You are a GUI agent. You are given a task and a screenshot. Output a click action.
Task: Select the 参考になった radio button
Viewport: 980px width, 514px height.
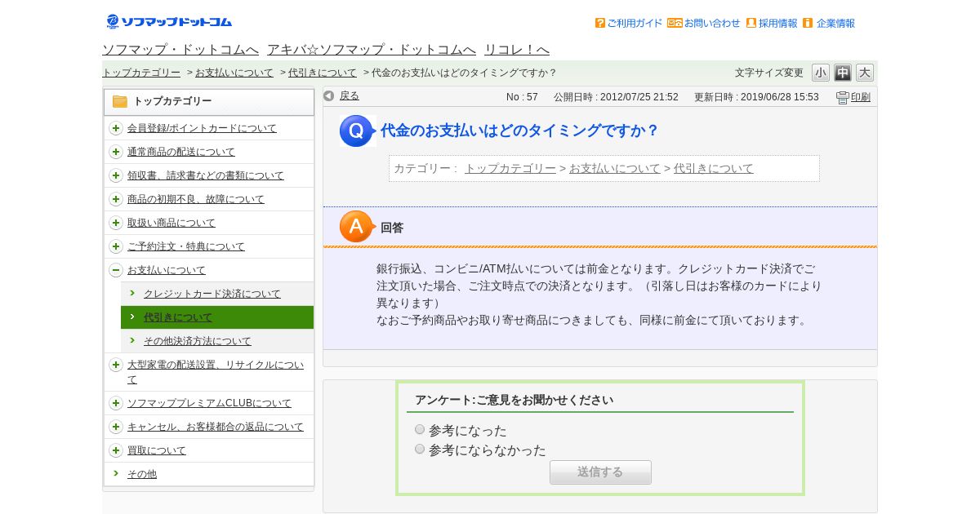(x=420, y=429)
